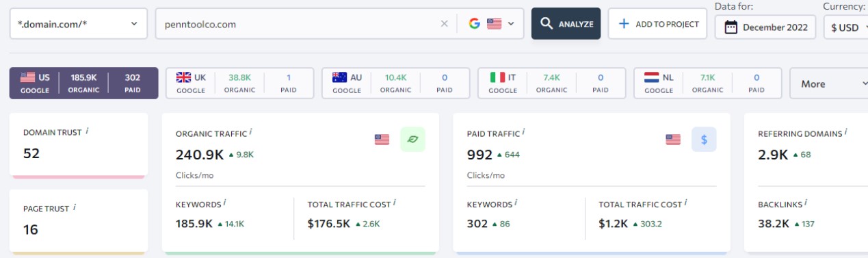Click the info icon beside ORGANIC TRAFFIC
This screenshot has width=868, height=258.
coord(250,132)
